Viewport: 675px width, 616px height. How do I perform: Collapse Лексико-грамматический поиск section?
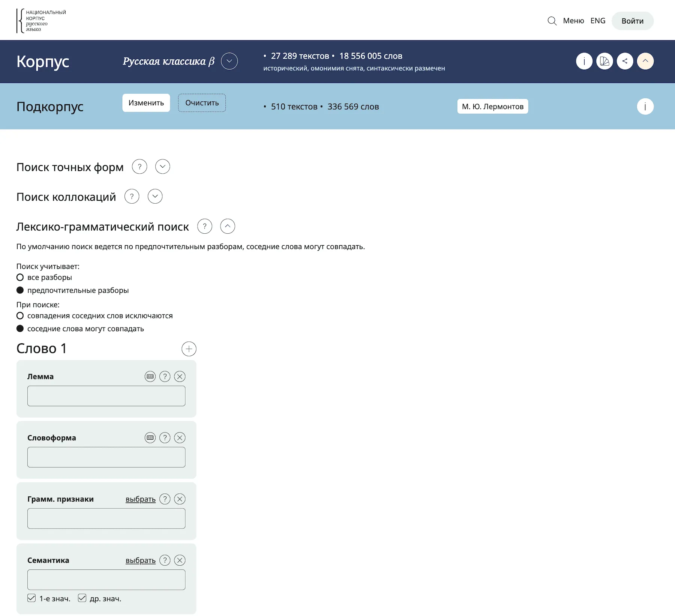point(228,226)
